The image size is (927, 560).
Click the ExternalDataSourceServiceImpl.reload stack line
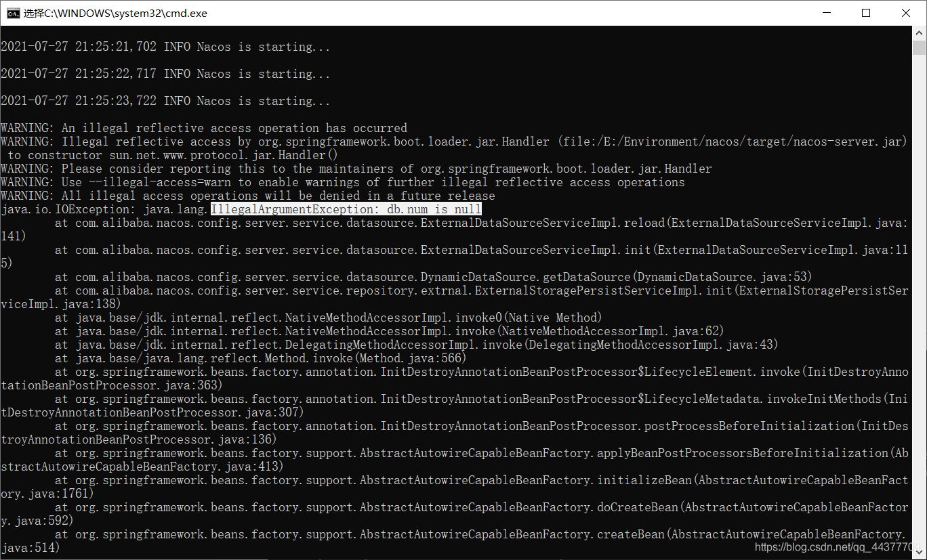pyautogui.click(x=454, y=230)
